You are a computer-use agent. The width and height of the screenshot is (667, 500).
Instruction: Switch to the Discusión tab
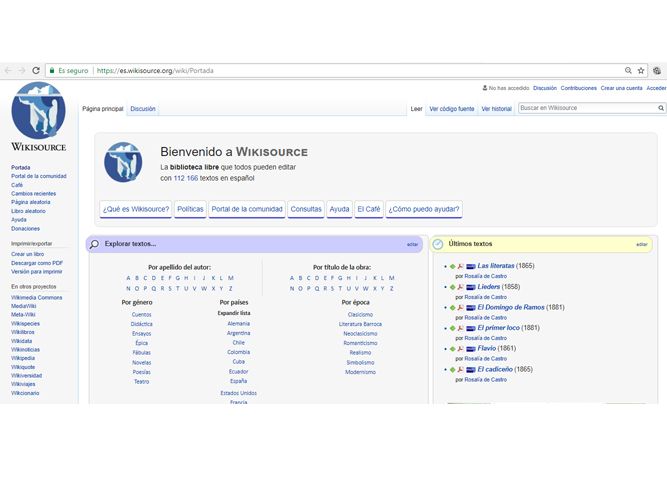[x=143, y=108]
